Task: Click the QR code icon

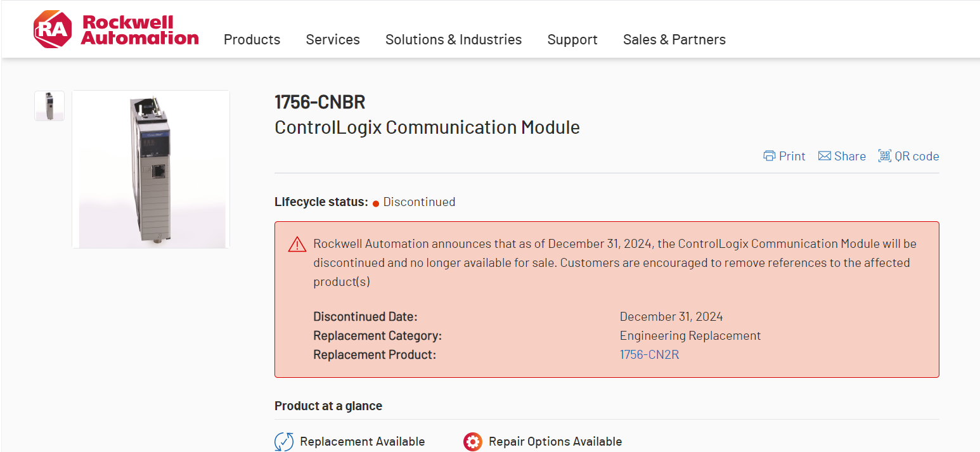Action: coord(884,156)
